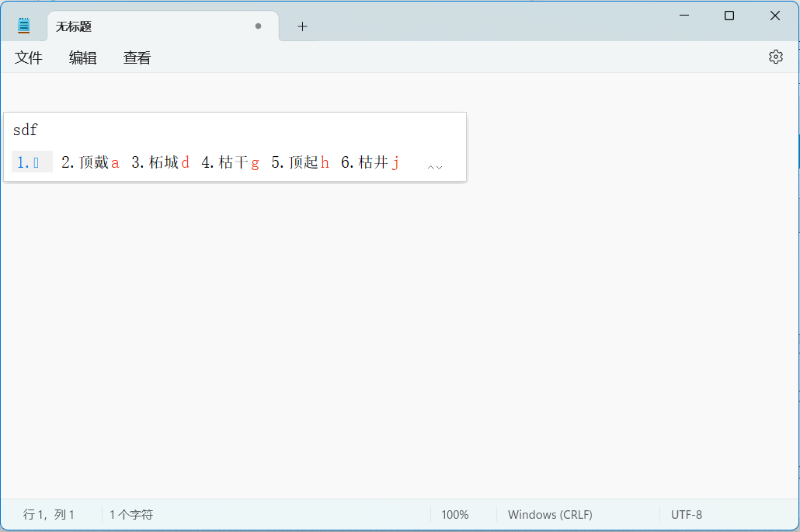Click UTF-8 encoding in status bar
This screenshot has width=800, height=532.
point(687,514)
